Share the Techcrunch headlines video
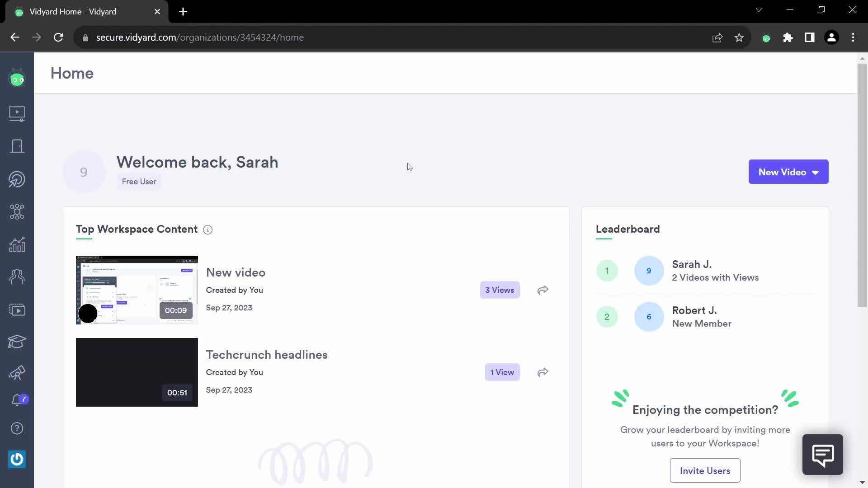868x488 pixels. tap(542, 372)
